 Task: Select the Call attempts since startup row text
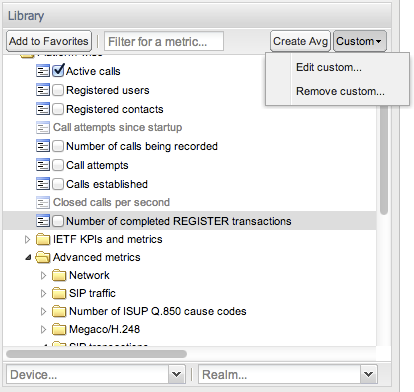click(x=118, y=127)
